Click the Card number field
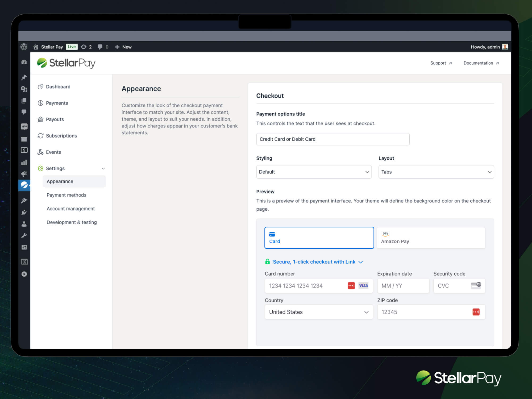This screenshot has height=399, width=532. point(319,286)
